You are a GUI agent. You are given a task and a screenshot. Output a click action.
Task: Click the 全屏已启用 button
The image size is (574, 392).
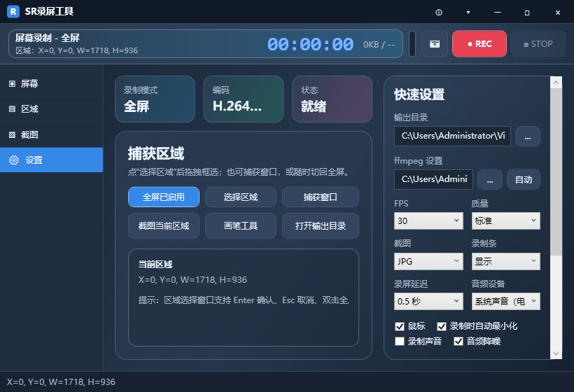click(x=164, y=197)
